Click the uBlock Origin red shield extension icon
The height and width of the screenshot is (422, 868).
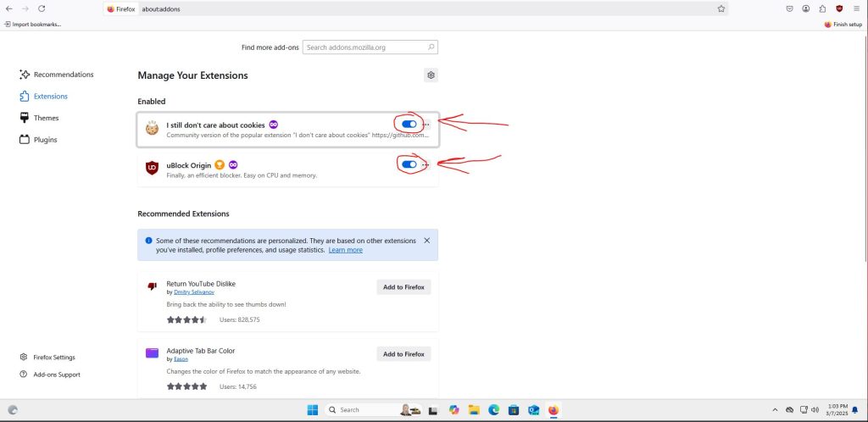(x=153, y=168)
